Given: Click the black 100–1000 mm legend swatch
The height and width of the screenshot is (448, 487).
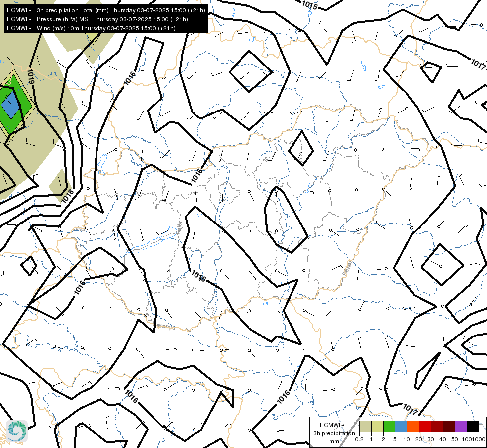Looking at the screenshot, I should tap(473, 427).
